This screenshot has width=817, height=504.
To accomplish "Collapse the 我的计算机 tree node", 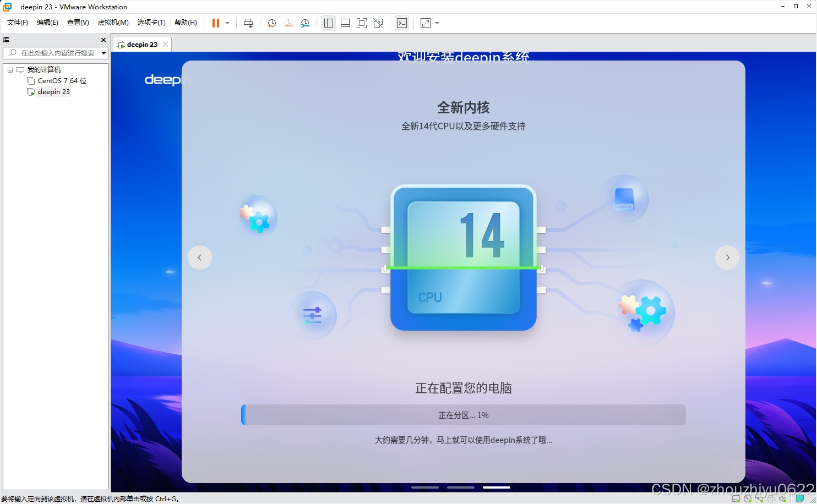I will tap(10, 70).
